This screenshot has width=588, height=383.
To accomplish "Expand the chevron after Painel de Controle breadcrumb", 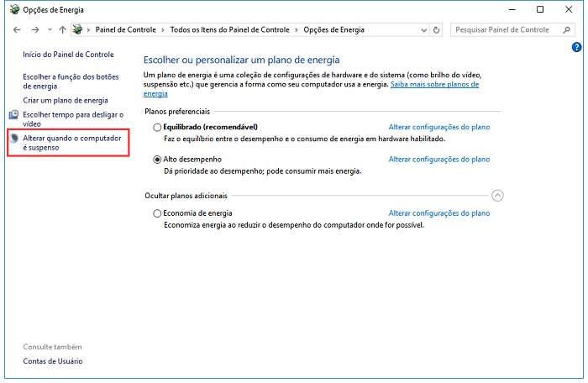I will click(x=163, y=30).
